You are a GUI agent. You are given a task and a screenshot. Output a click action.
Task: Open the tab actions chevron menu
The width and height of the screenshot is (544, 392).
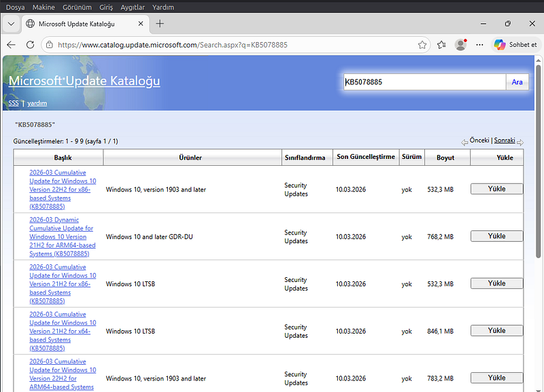[x=11, y=24]
